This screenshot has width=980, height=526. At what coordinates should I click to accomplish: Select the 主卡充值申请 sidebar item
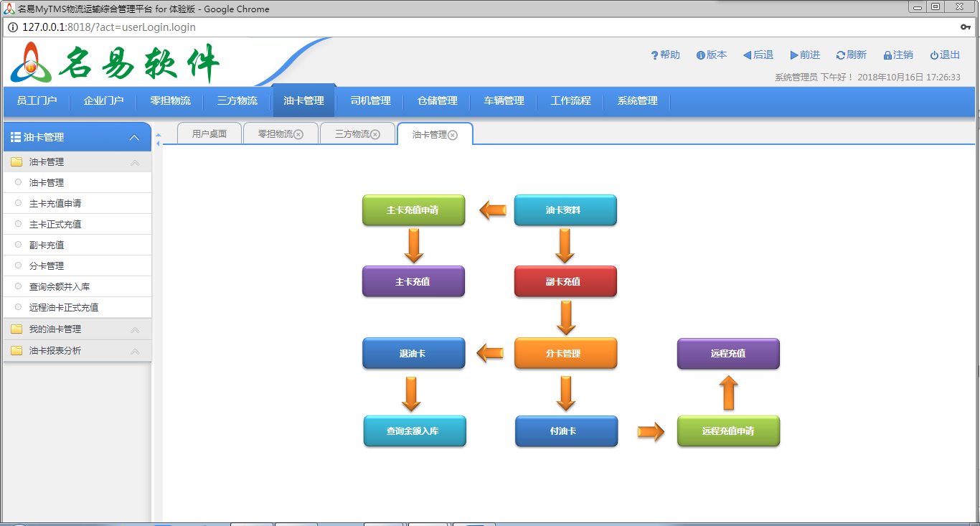pos(55,204)
